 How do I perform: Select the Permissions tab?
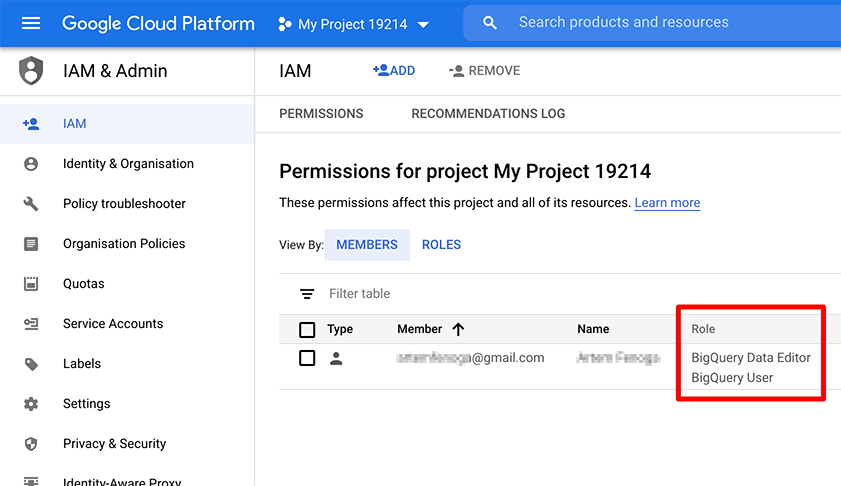pyautogui.click(x=321, y=114)
